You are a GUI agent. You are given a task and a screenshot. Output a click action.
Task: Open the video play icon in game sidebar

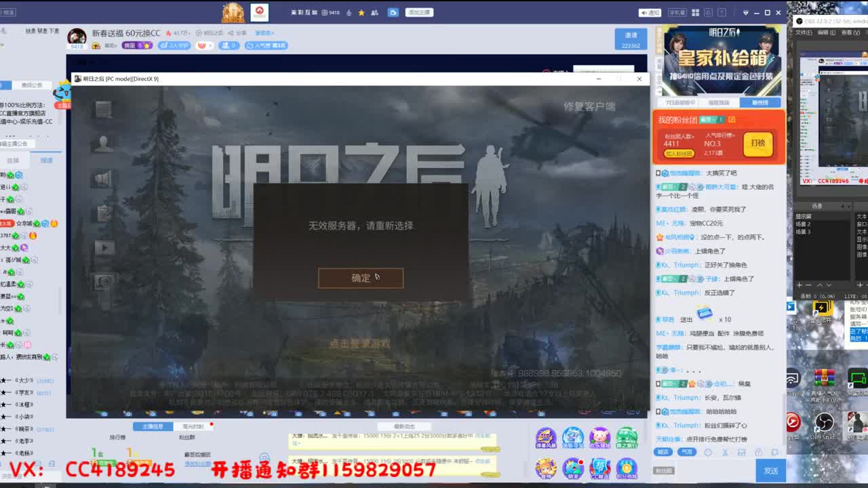pyautogui.click(x=104, y=247)
